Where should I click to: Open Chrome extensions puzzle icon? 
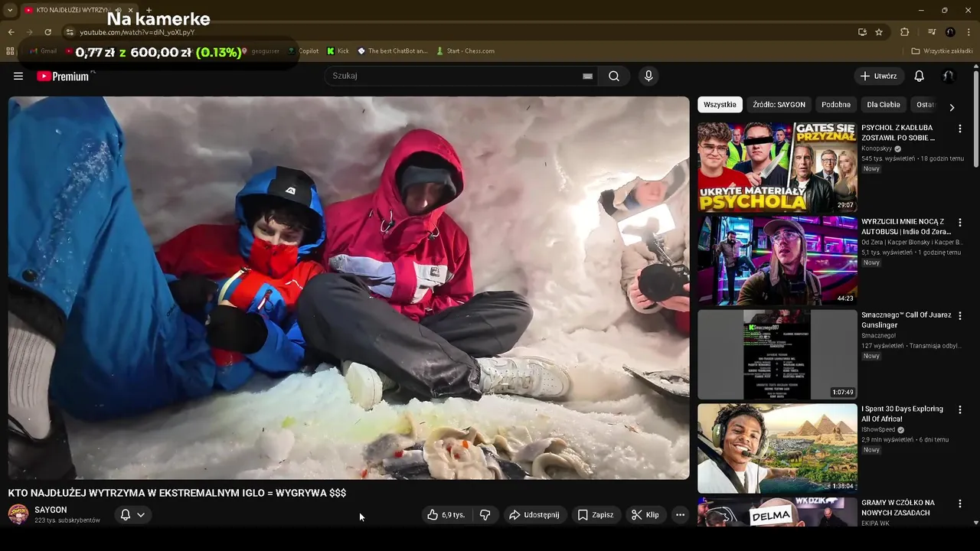tap(904, 32)
